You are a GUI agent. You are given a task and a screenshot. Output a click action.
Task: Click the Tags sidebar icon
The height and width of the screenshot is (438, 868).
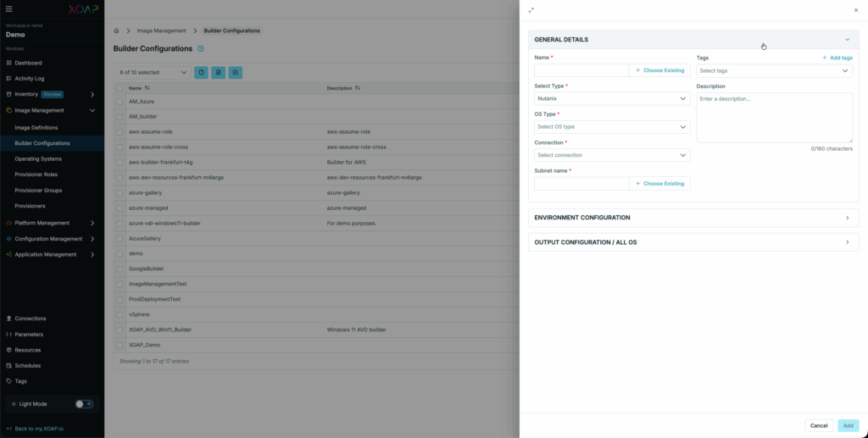tap(8, 381)
